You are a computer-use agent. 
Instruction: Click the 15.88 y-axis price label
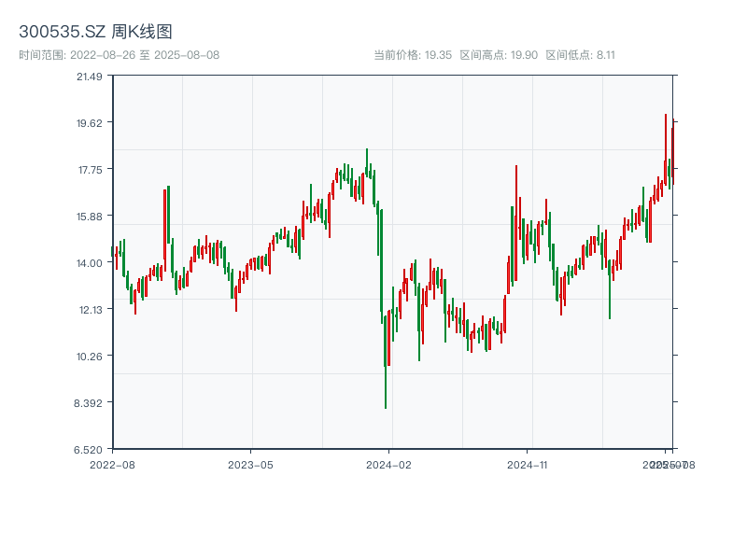click(x=90, y=217)
